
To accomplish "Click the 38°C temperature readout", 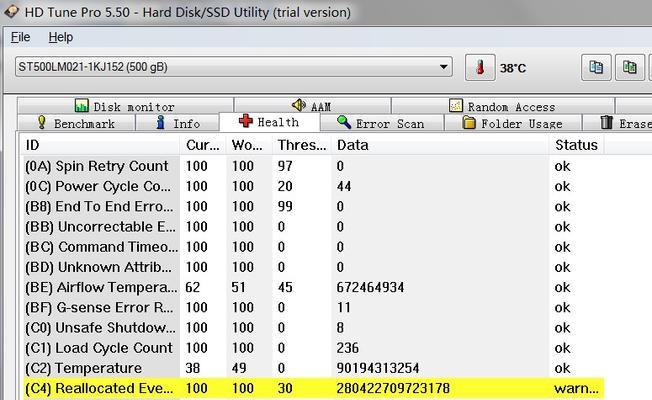I will (513, 68).
